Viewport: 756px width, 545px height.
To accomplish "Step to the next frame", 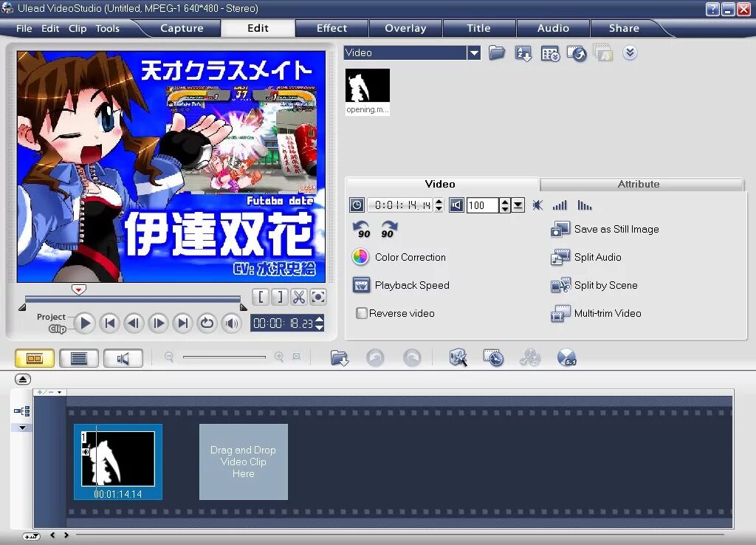I will [158, 323].
